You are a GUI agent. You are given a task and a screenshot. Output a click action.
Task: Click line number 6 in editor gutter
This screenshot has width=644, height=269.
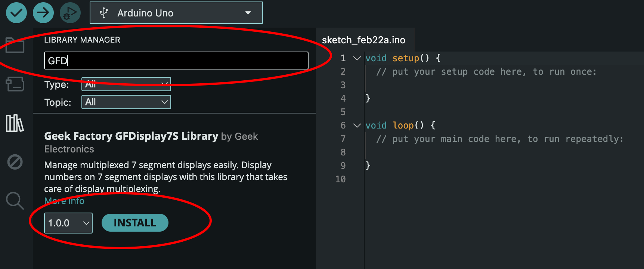pos(343,126)
